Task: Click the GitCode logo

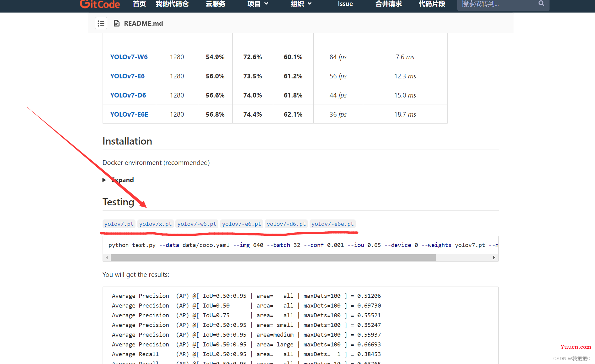Action: pyautogui.click(x=100, y=4)
